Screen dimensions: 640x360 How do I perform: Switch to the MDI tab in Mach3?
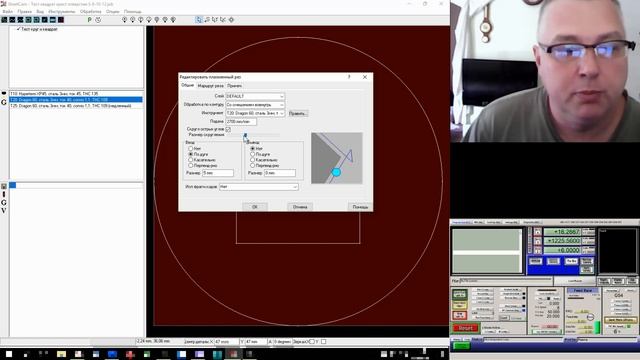(x=478, y=222)
